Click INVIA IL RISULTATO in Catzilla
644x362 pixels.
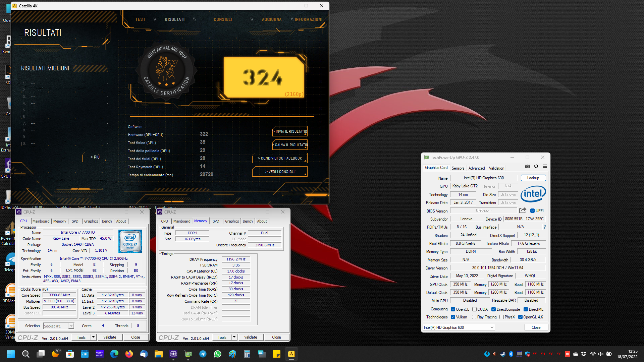coord(290,131)
